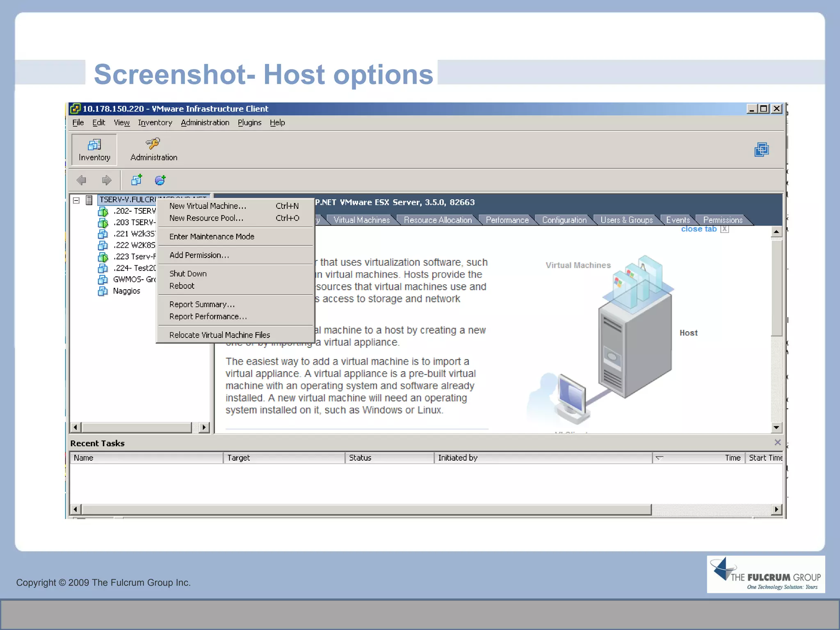Click the VMware logo icon at right

(762, 150)
